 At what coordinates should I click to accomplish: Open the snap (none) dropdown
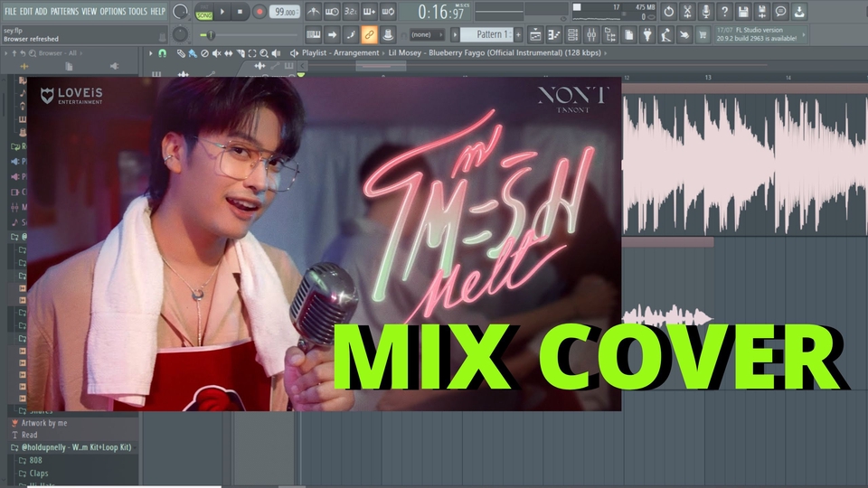point(426,35)
